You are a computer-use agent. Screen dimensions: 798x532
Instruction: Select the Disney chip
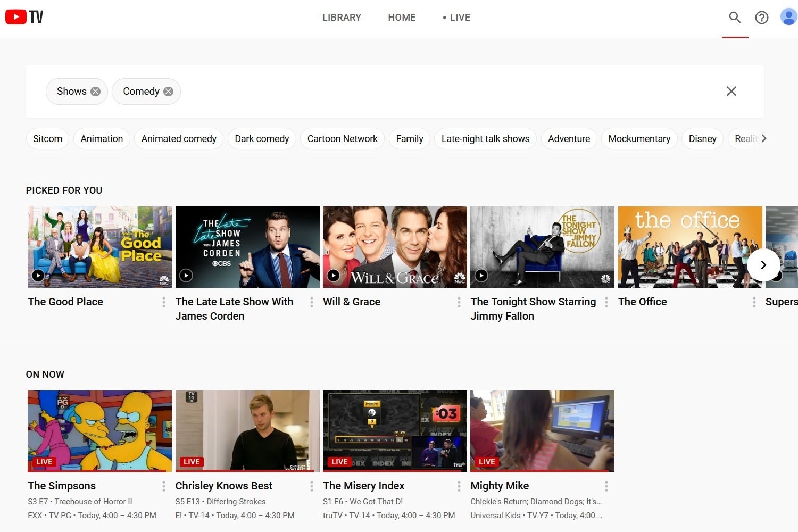click(x=703, y=139)
